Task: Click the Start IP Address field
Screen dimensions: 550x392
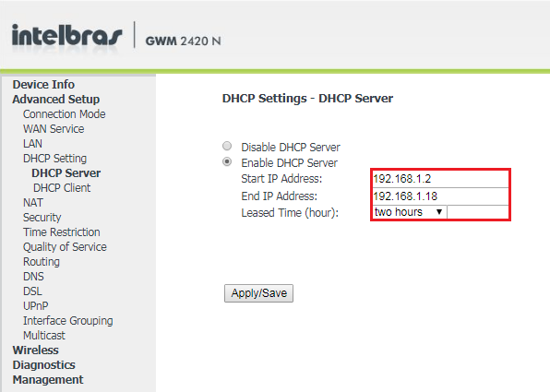Action: tap(440, 179)
